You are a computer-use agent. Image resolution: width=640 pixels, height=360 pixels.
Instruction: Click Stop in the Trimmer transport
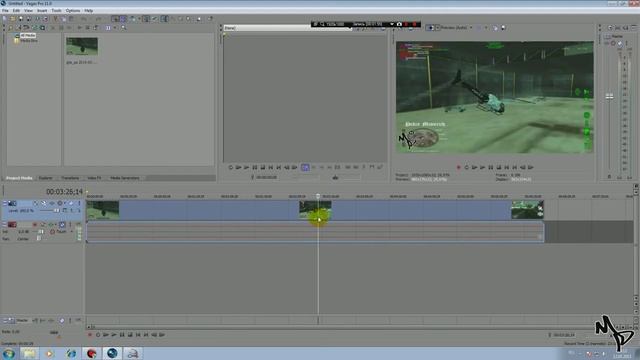tap(262, 167)
